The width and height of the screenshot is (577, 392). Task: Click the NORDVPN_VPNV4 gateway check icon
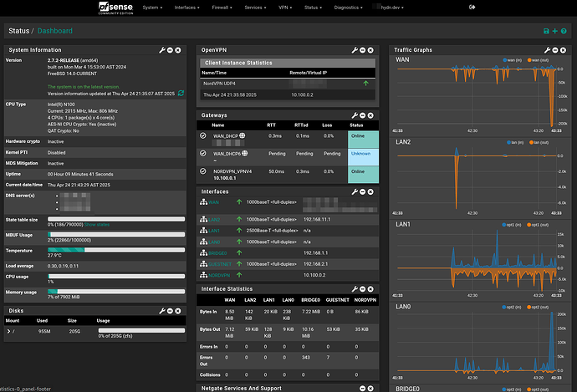pyautogui.click(x=202, y=171)
